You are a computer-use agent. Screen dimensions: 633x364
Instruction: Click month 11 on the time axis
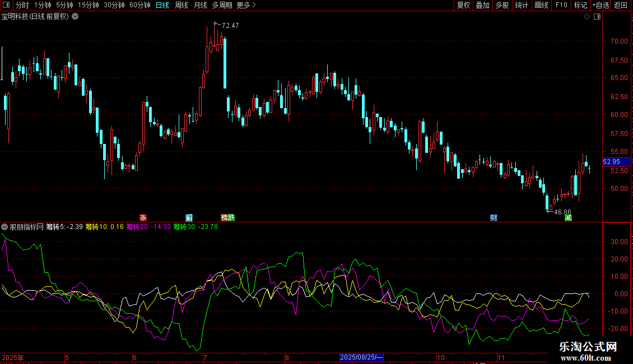click(501, 357)
